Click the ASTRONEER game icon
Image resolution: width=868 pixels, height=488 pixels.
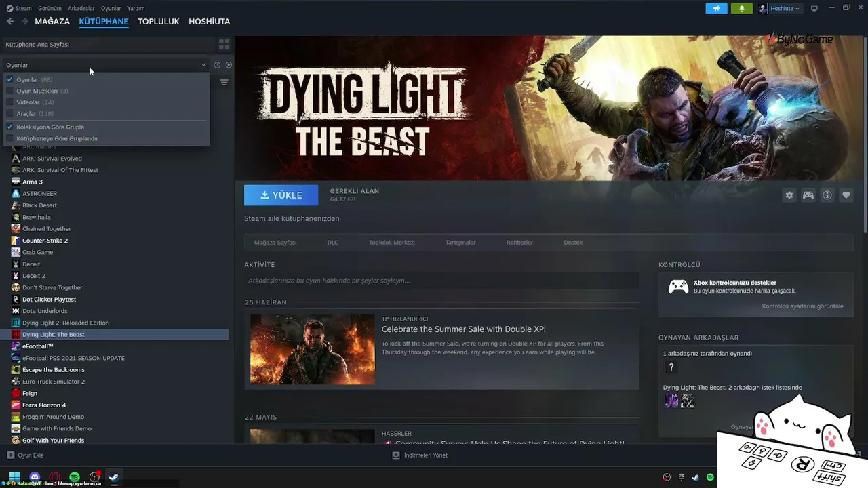pos(16,193)
